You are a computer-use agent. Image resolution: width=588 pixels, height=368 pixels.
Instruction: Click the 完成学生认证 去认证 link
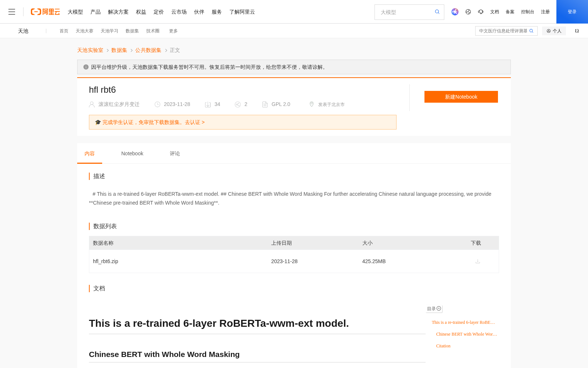click(154, 122)
